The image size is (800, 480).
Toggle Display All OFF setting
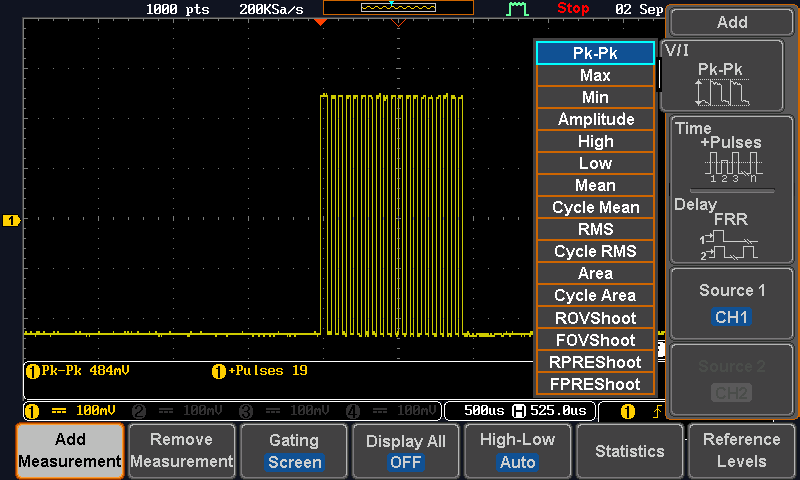(406, 451)
